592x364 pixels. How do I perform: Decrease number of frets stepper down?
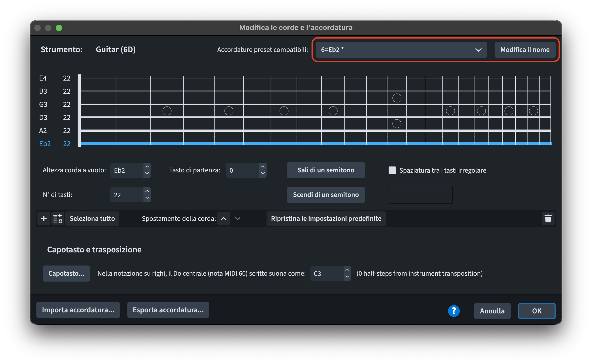(x=147, y=198)
